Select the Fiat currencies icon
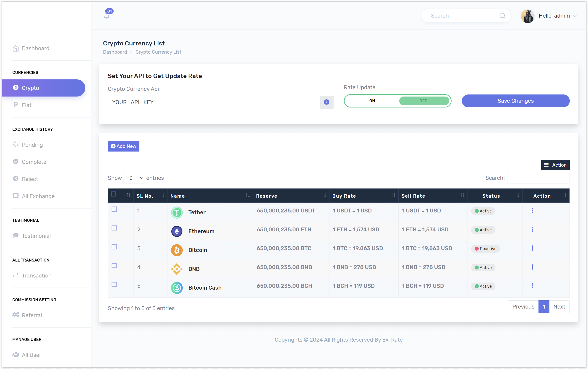Viewport: 588px width, 369px height. click(x=15, y=105)
